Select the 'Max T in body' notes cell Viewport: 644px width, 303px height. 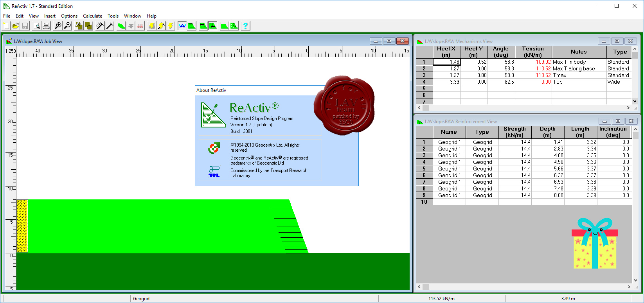579,62
